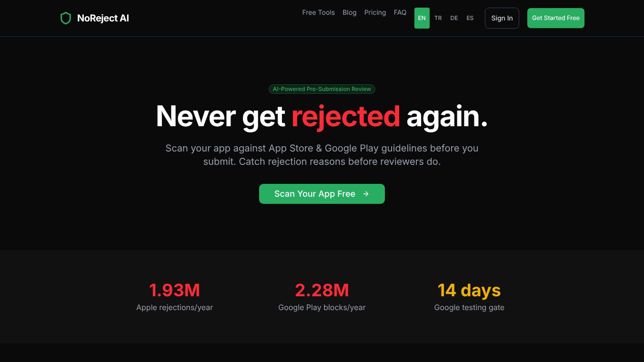This screenshot has width=644, height=362.
Task: Switch site language to DE
Action: tap(454, 18)
